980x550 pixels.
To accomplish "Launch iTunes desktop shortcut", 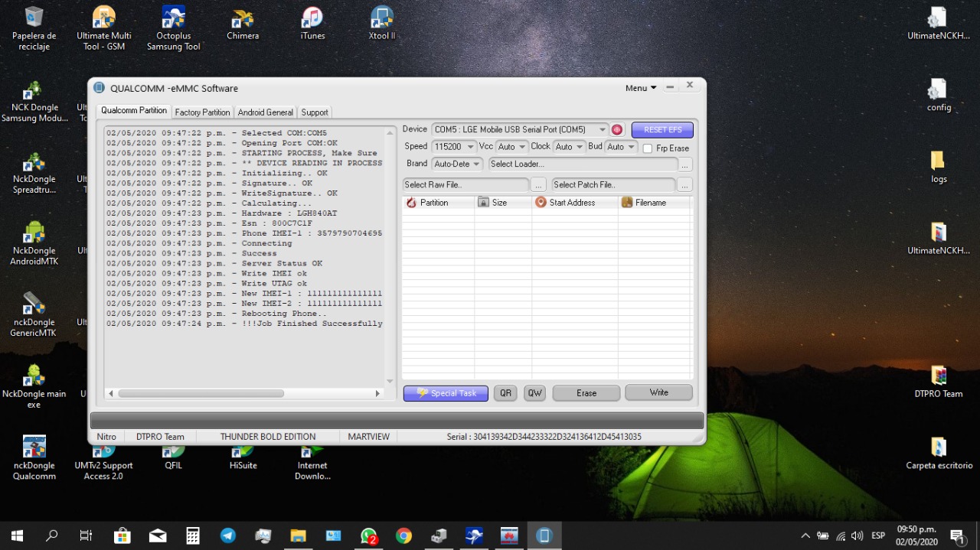I will click(x=312, y=24).
